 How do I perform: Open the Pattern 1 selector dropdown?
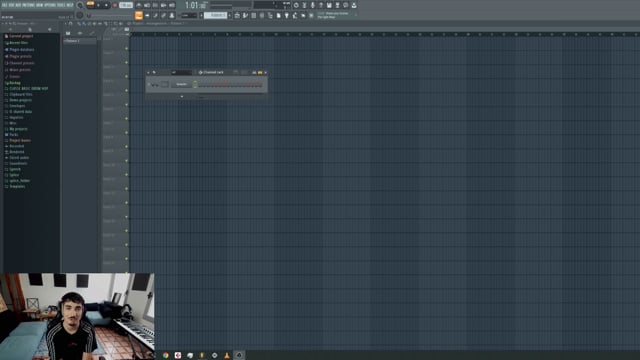click(x=216, y=15)
